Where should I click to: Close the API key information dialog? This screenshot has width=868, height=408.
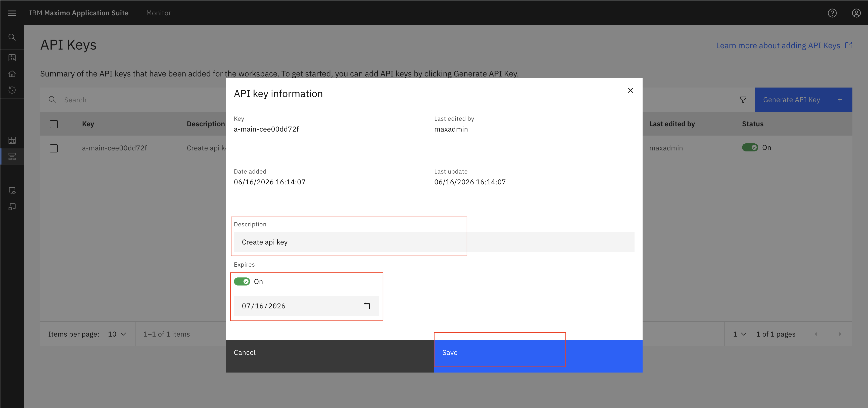pos(630,90)
